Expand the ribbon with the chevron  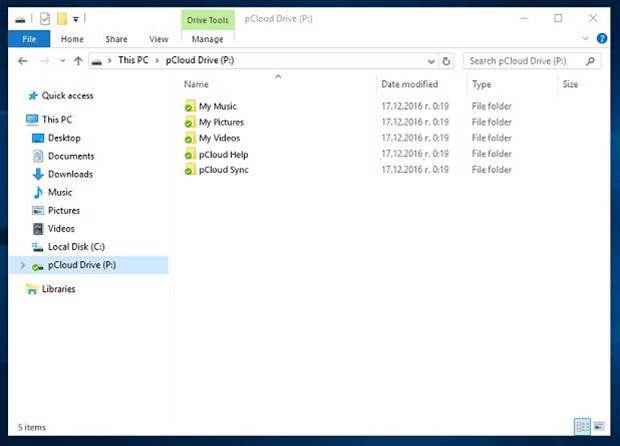[585, 38]
